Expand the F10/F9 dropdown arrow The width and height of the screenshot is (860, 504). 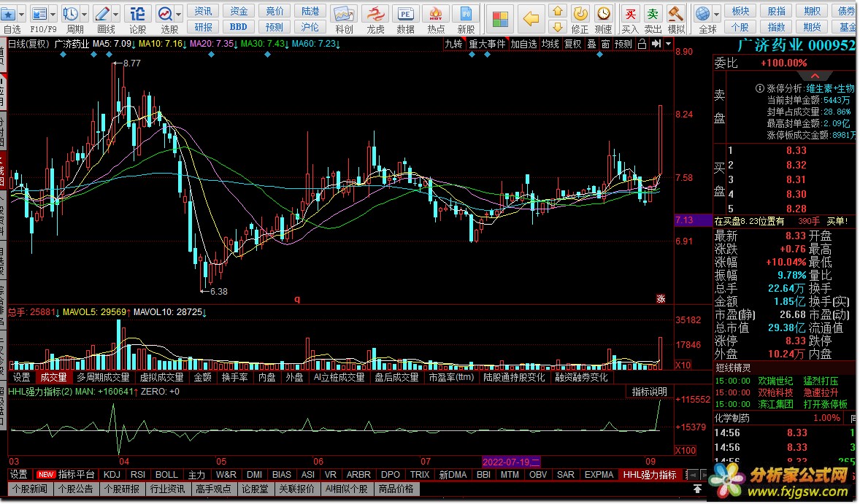point(53,15)
